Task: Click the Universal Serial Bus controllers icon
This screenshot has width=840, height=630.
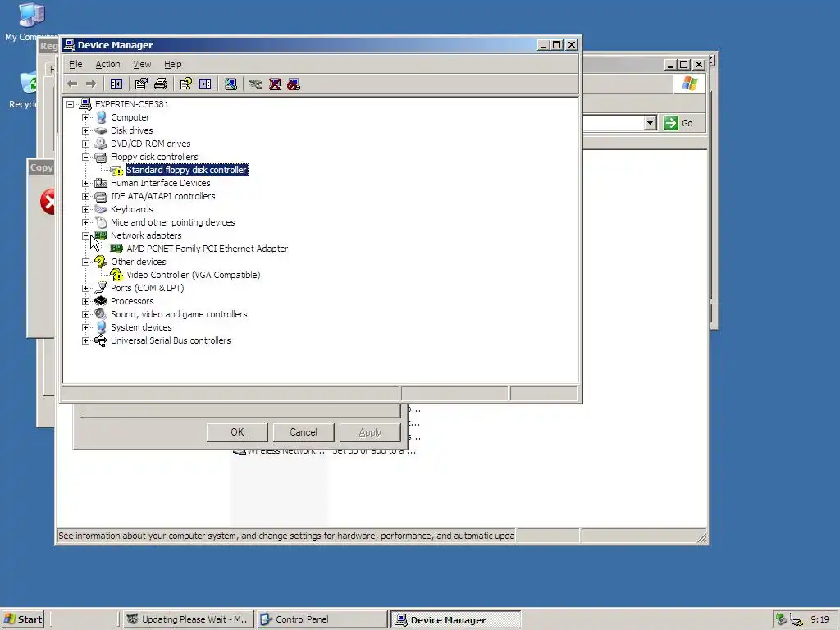Action: [101, 340]
